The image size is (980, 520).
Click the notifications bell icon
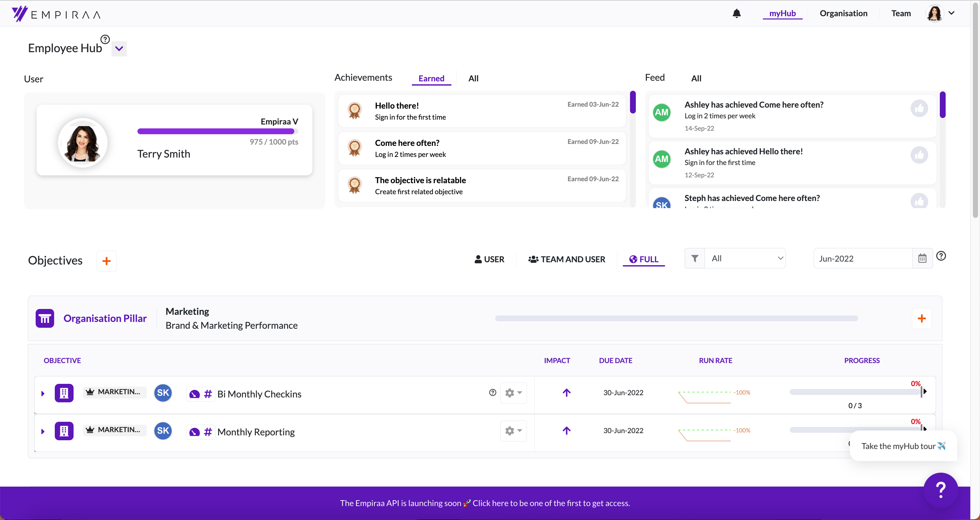[737, 13]
